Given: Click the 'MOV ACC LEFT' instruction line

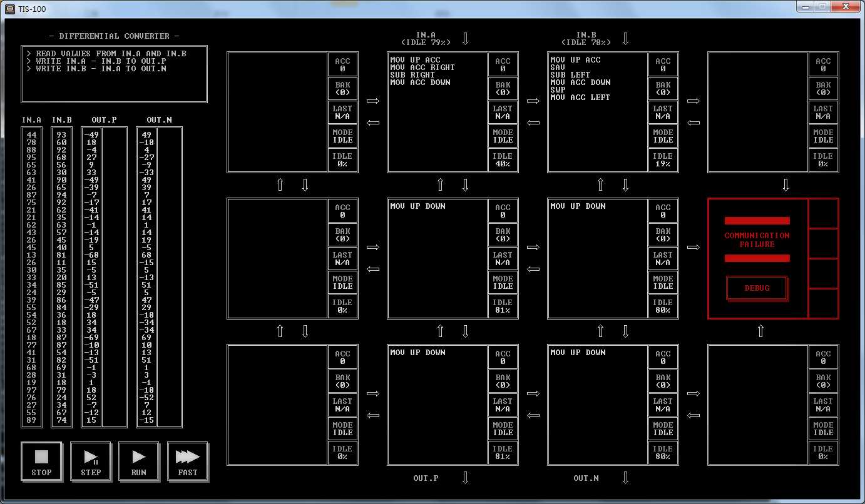Looking at the screenshot, I should (580, 98).
